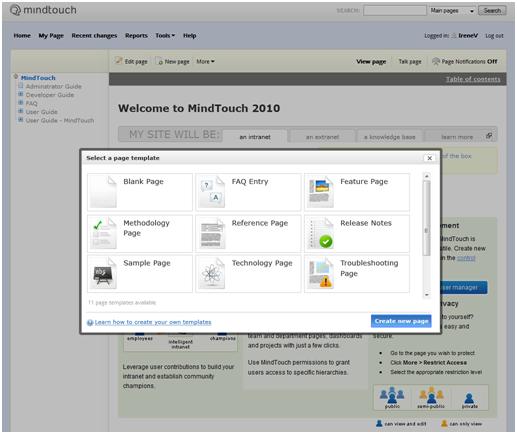Select the Methodology Page template icon

pos(104,233)
